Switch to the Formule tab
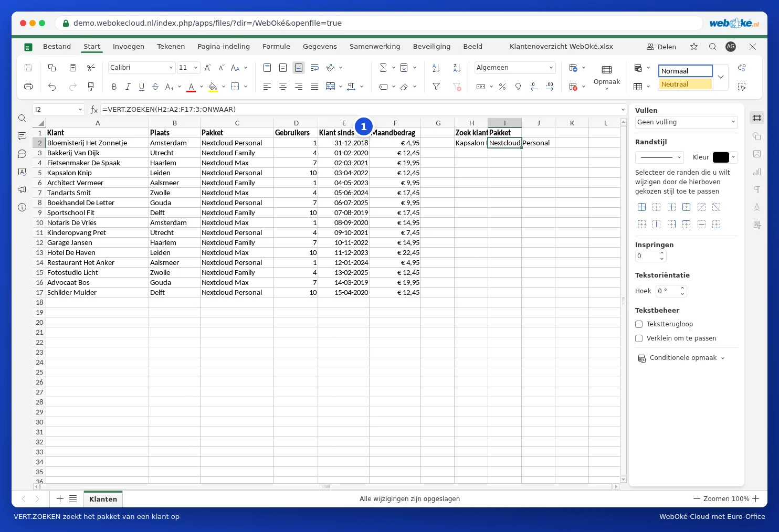The image size is (779, 532). [x=276, y=47]
